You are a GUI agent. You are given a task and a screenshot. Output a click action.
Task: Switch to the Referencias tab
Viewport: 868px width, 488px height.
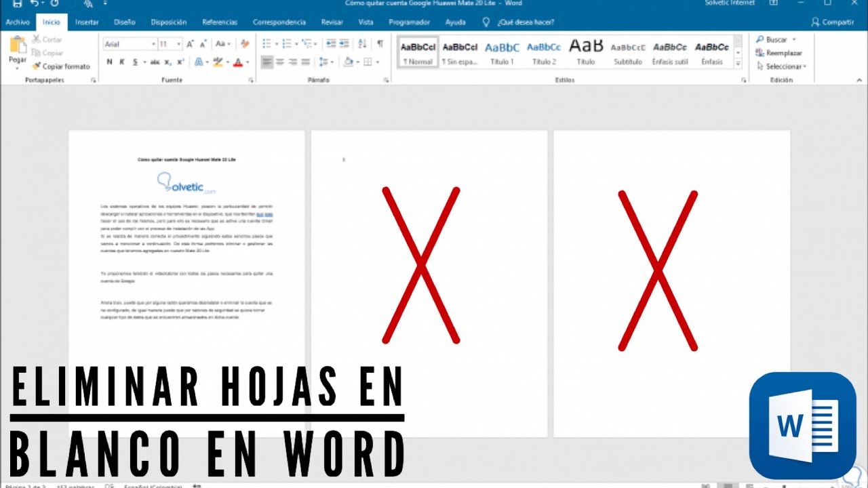pyautogui.click(x=220, y=22)
